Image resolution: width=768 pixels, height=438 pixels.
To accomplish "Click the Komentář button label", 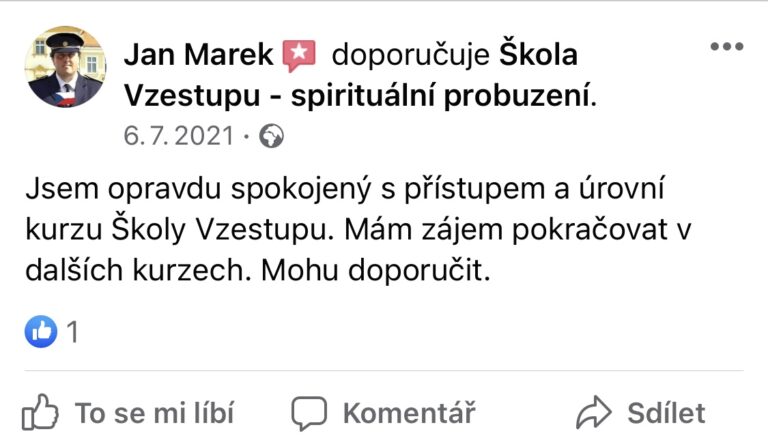I will click(409, 413).
